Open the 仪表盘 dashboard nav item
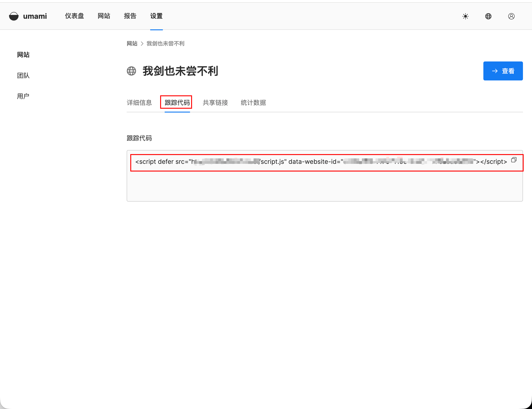The image size is (532, 409). pyautogui.click(x=74, y=16)
